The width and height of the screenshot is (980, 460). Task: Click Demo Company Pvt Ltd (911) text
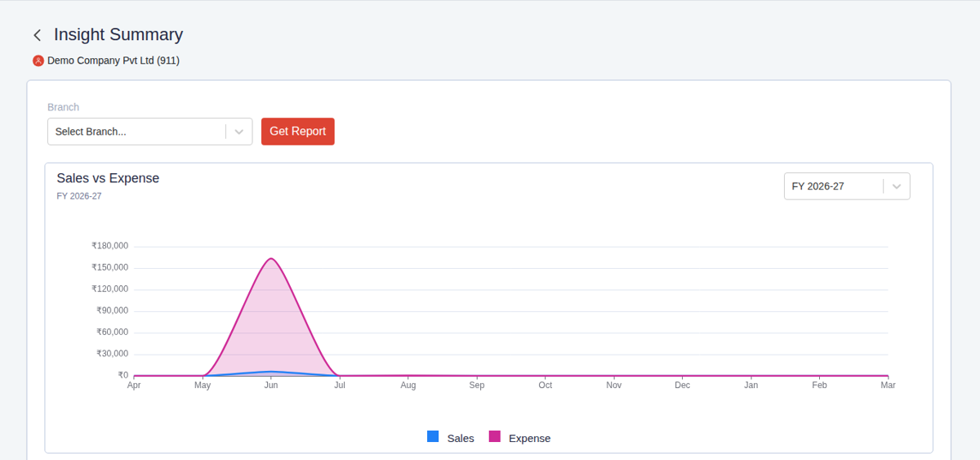click(114, 60)
